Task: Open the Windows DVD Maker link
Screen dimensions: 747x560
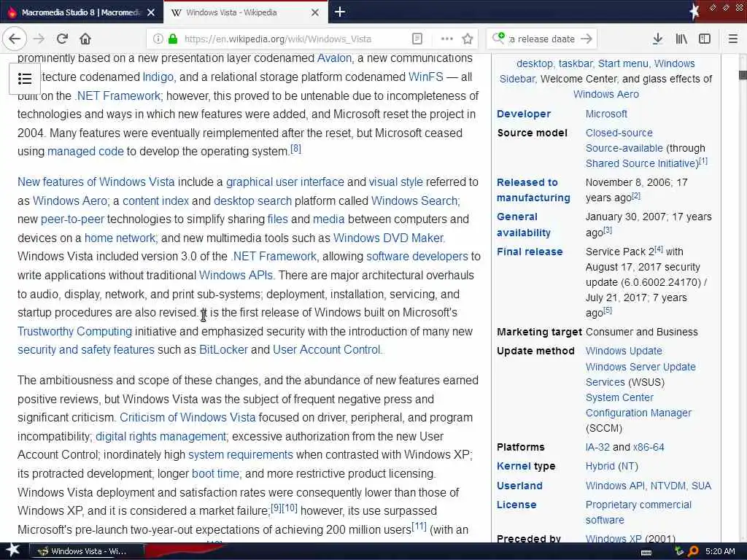Action: [x=389, y=238]
